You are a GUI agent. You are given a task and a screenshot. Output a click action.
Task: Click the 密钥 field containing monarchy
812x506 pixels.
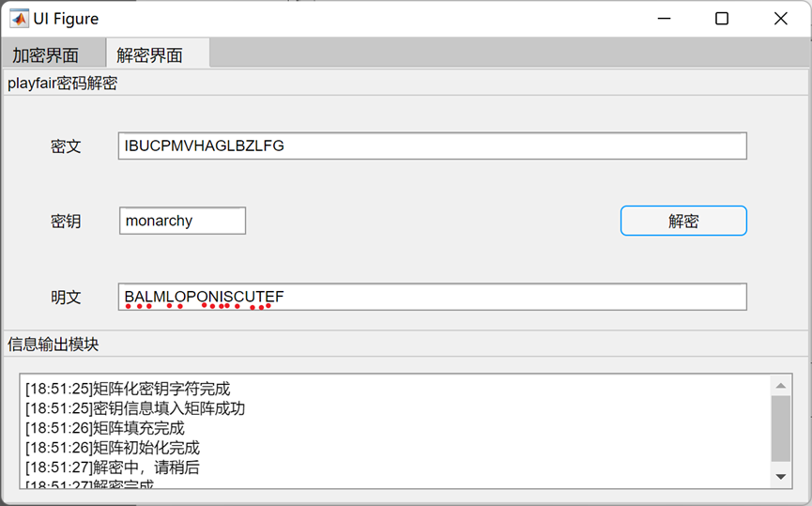[182, 221]
